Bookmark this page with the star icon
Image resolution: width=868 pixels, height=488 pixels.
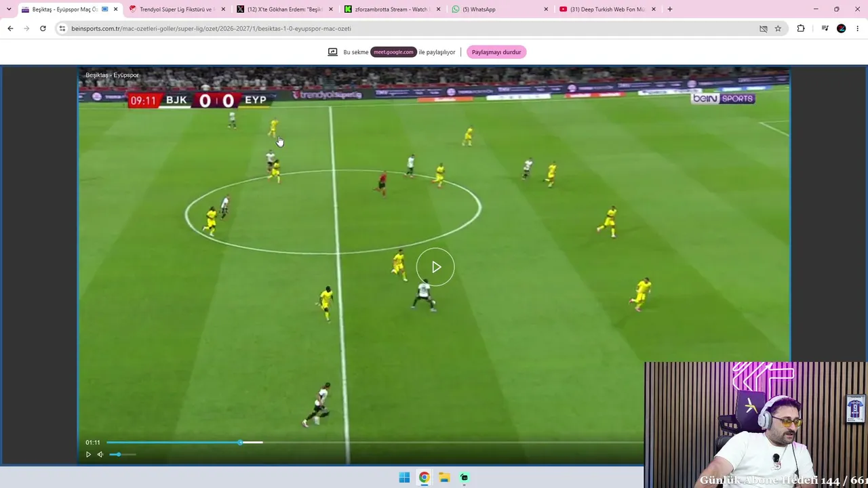(778, 28)
